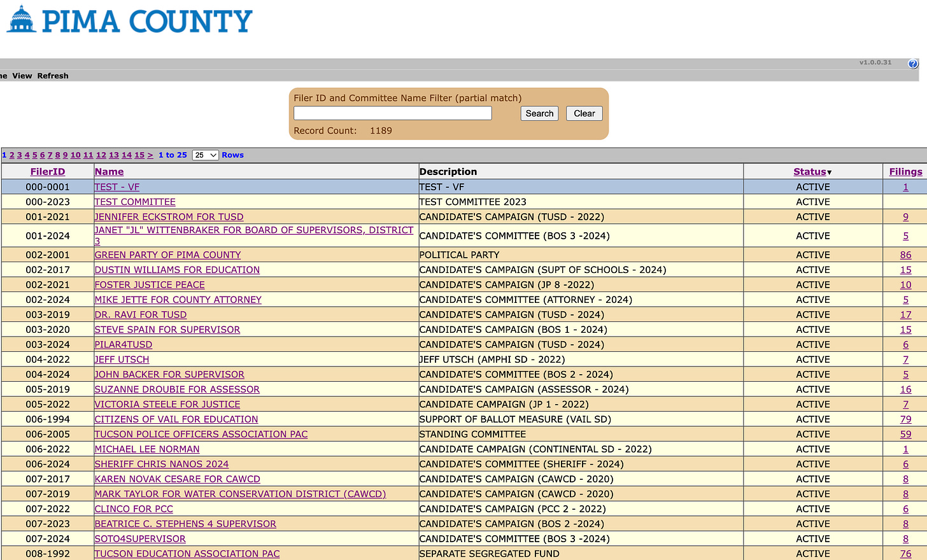
Task: Open TUCSON POLICE OFFICERS ASSOCIATION PAC link
Action: [x=201, y=435]
